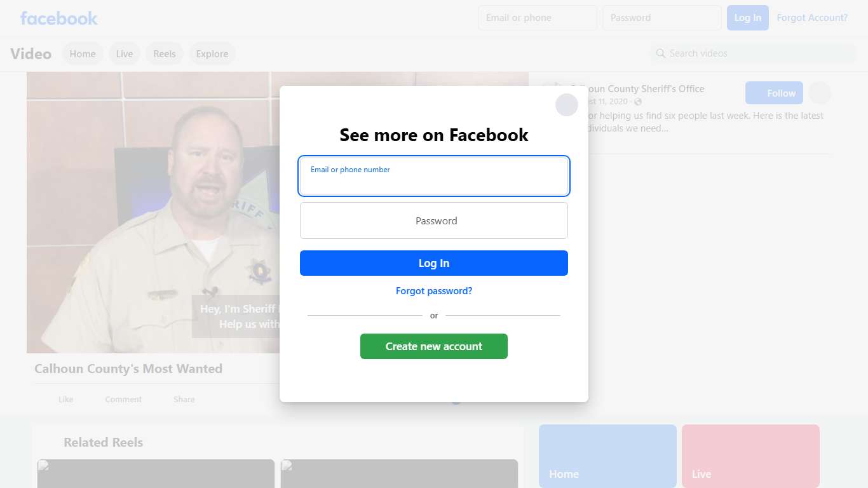Image resolution: width=868 pixels, height=488 pixels.
Task: Click the magnifier icon in video search
Action: click(x=661, y=53)
